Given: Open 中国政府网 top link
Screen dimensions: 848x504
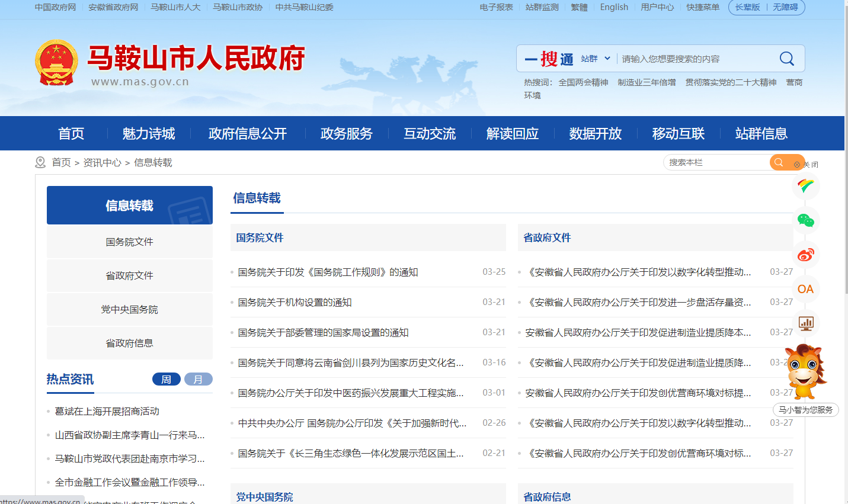Looking at the screenshot, I should tap(55, 7).
